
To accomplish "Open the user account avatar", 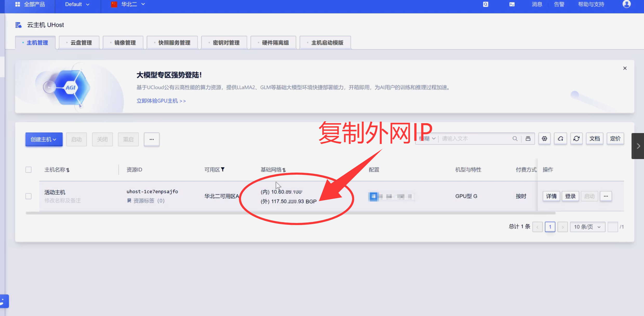I will click(x=627, y=4).
